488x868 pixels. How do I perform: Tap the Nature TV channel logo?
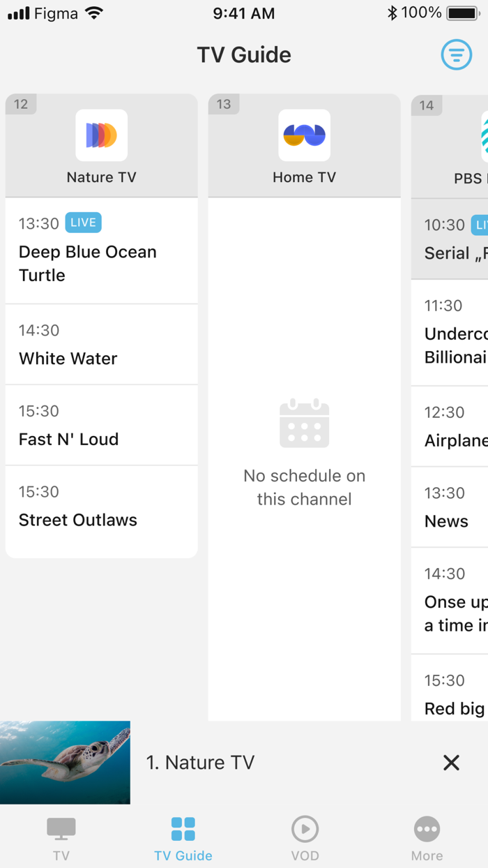coord(102,135)
